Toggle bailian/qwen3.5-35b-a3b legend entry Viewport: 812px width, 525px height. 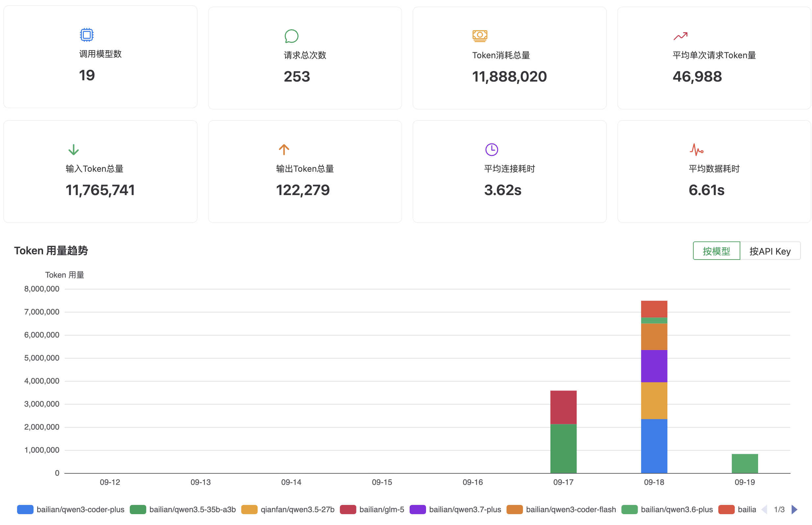click(x=182, y=509)
